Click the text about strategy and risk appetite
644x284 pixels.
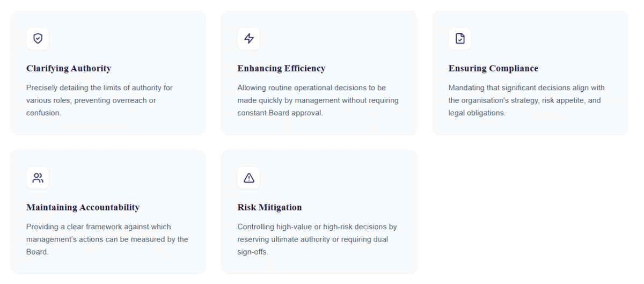526,100
